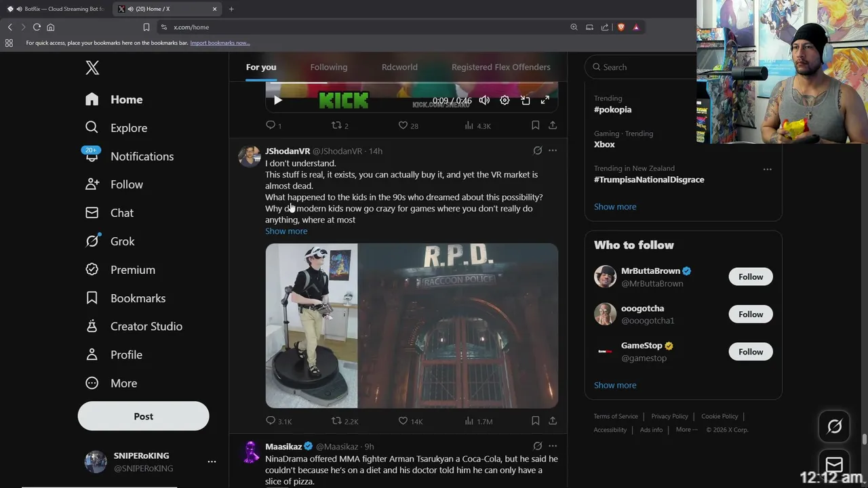Switch to the Rdcworld tab
The image size is (868, 488).
(x=399, y=67)
